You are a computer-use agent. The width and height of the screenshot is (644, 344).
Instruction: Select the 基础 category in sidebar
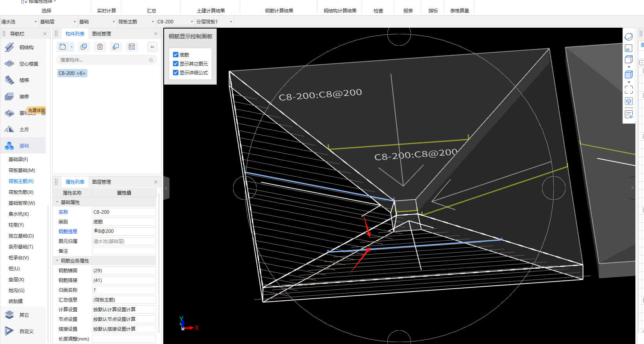click(x=23, y=146)
